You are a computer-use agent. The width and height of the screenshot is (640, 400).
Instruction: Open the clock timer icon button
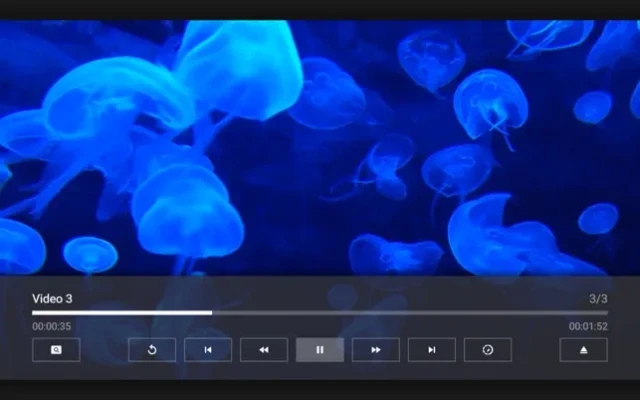pos(487,350)
